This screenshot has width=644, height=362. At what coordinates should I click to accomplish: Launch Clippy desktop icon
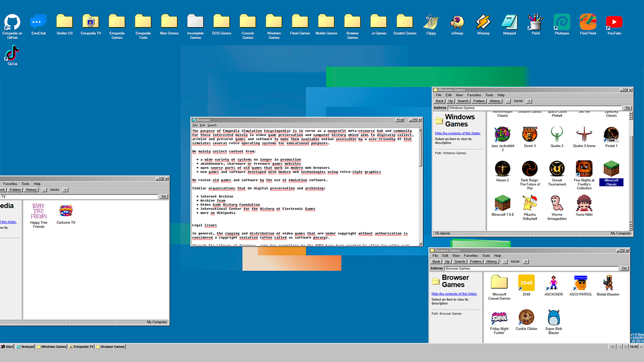(431, 25)
